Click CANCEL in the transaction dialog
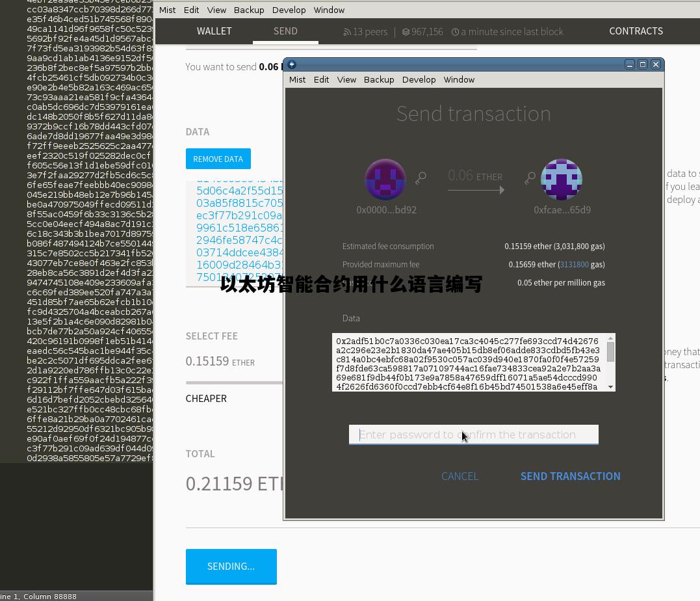This screenshot has width=700, height=601. click(x=460, y=476)
